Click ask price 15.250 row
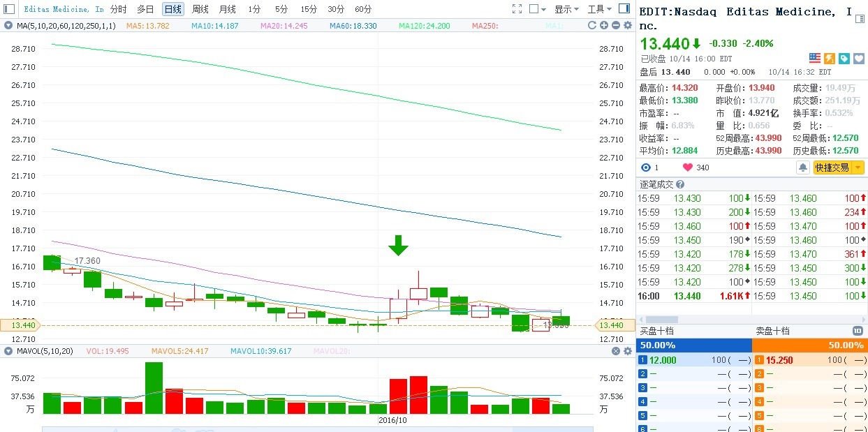Image resolution: width=868 pixels, height=432 pixels. click(810, 360)
